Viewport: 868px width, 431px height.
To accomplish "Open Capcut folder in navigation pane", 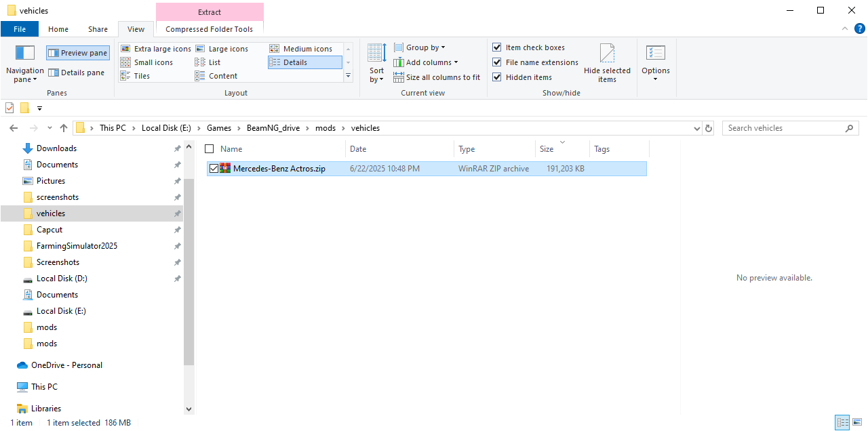I will pyautogui.click(x=50, y=230).
